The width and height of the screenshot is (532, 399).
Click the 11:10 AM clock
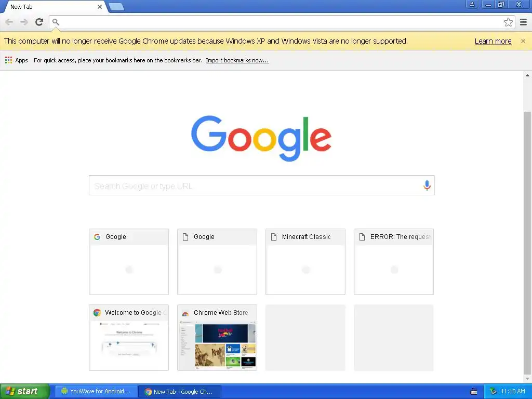(x=513, y=392)
